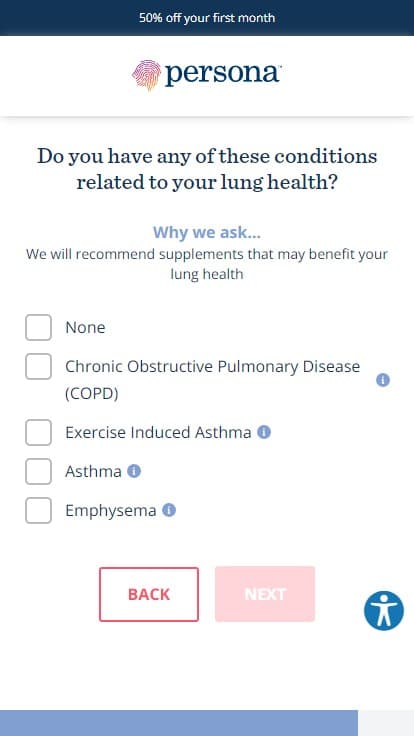The image size is (414, 736).
Task: Click the 50% off first month banner
Action: [207, 18]
